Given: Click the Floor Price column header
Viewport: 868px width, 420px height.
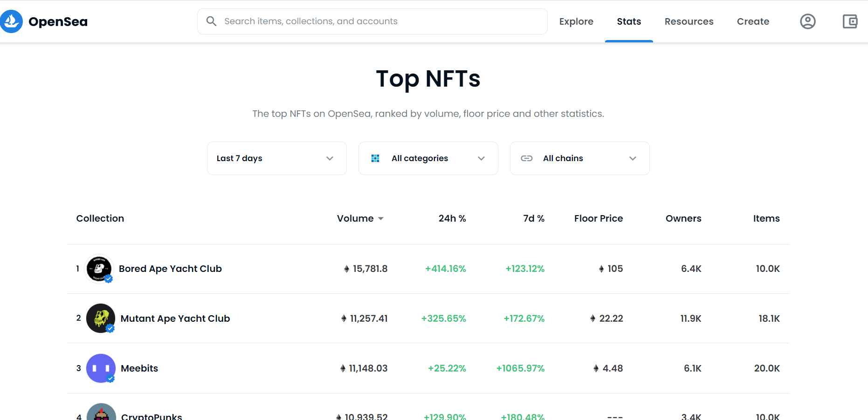Looking at the screenshot, I should click(x=599, y=218).
